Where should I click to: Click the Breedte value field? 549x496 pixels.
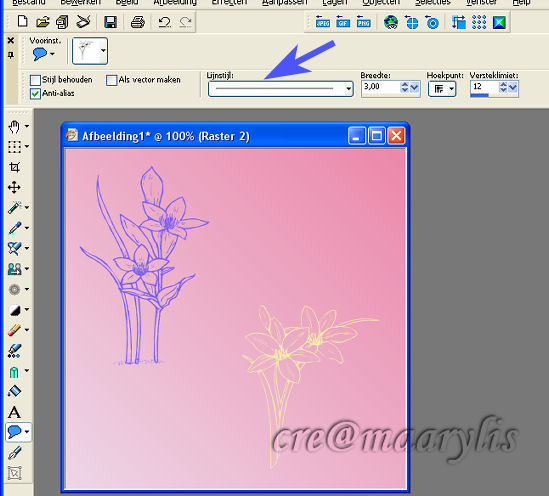[x=381, y=87]
